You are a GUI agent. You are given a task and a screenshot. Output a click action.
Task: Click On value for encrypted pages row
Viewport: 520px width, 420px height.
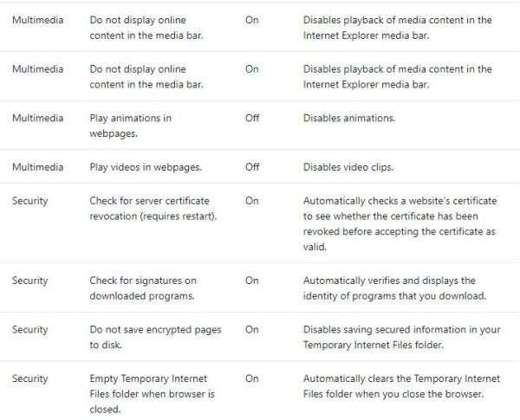click(x=251, y=329)
